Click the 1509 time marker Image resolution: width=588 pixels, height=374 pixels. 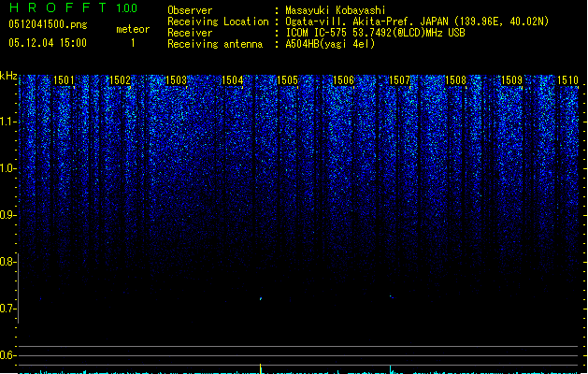(x=511, y=80)
